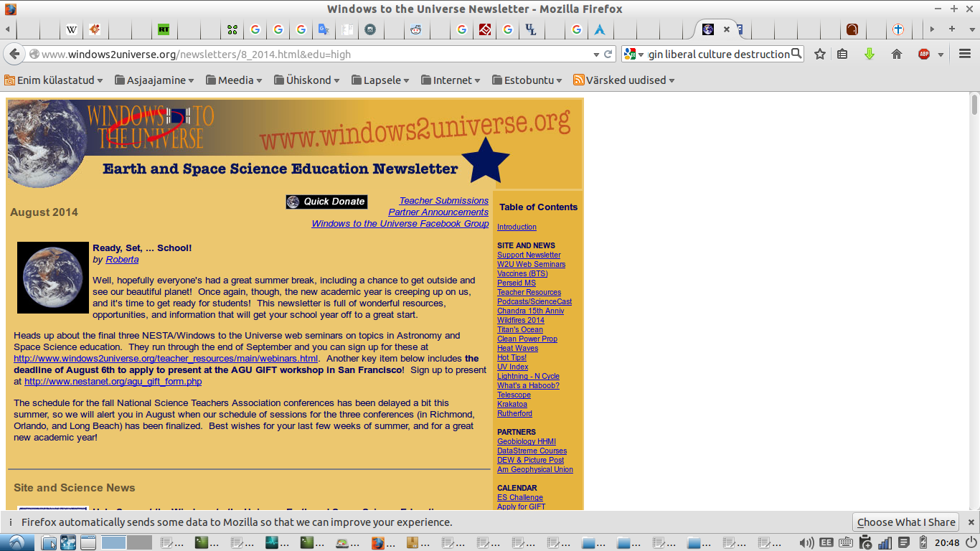Expand the Värsked uudised feed dropdown

(624, 80)
